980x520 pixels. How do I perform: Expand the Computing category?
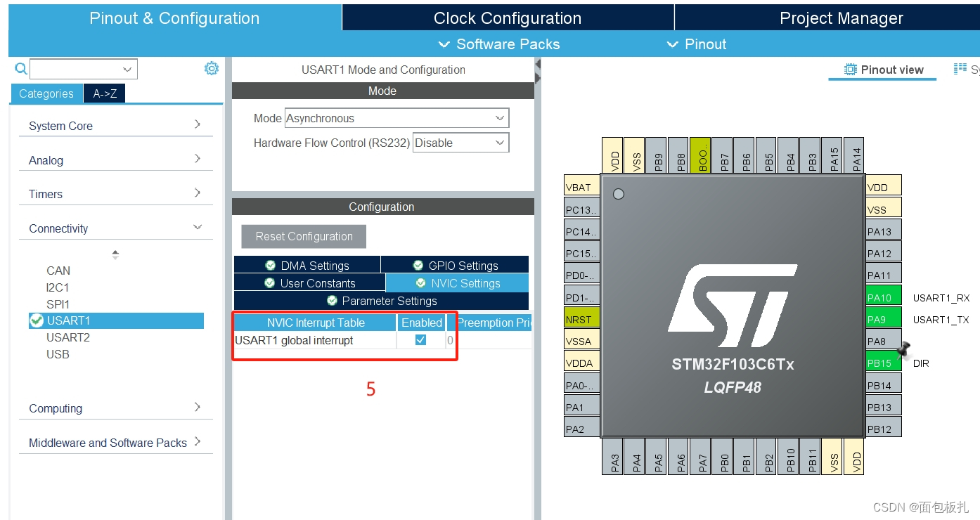[115, 408]
